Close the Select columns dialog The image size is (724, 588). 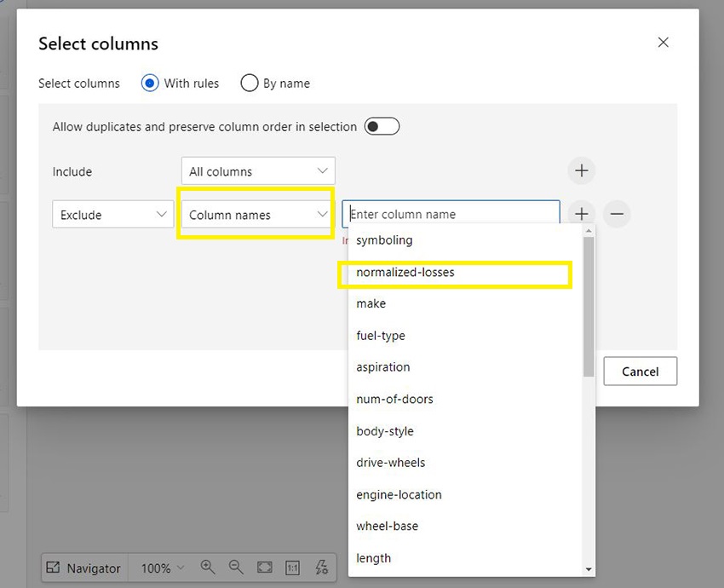pos(664,43)
